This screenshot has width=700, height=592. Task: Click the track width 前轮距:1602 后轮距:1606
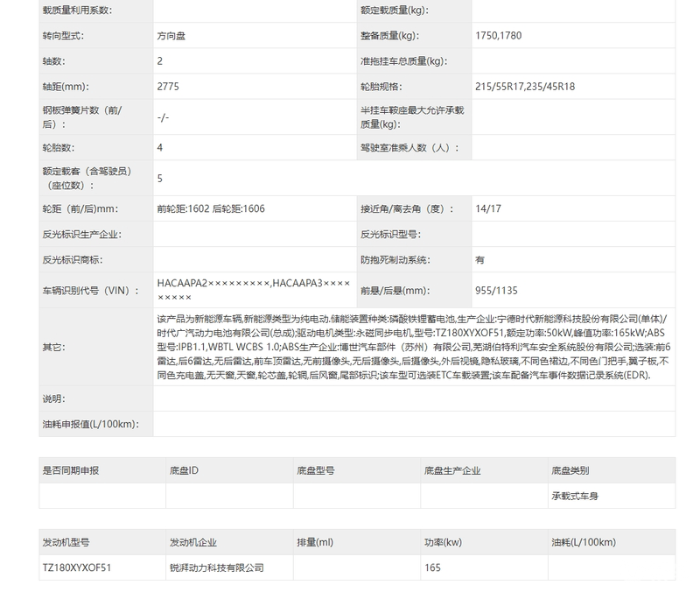(211, 209)
